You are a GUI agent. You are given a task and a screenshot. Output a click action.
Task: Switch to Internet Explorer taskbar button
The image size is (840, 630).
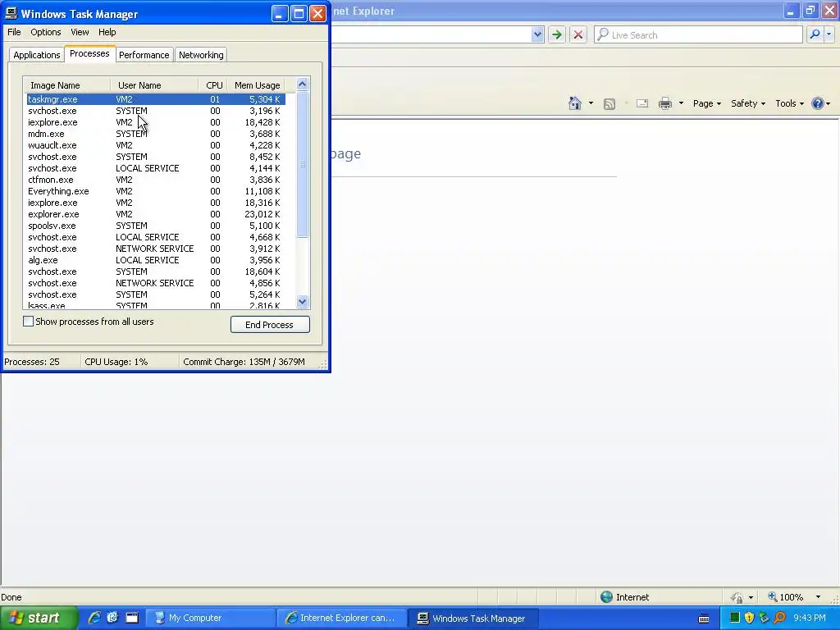[343, 619]
